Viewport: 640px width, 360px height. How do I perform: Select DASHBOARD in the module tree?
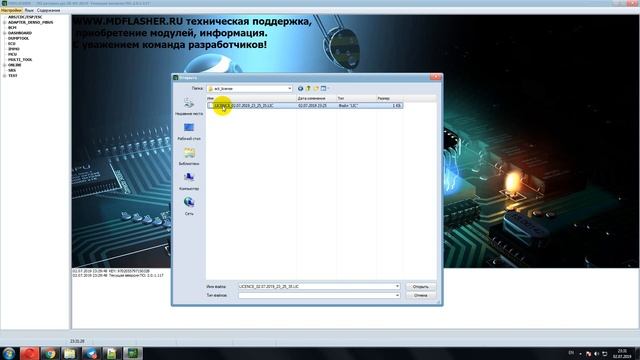click(x=20, y=33)
